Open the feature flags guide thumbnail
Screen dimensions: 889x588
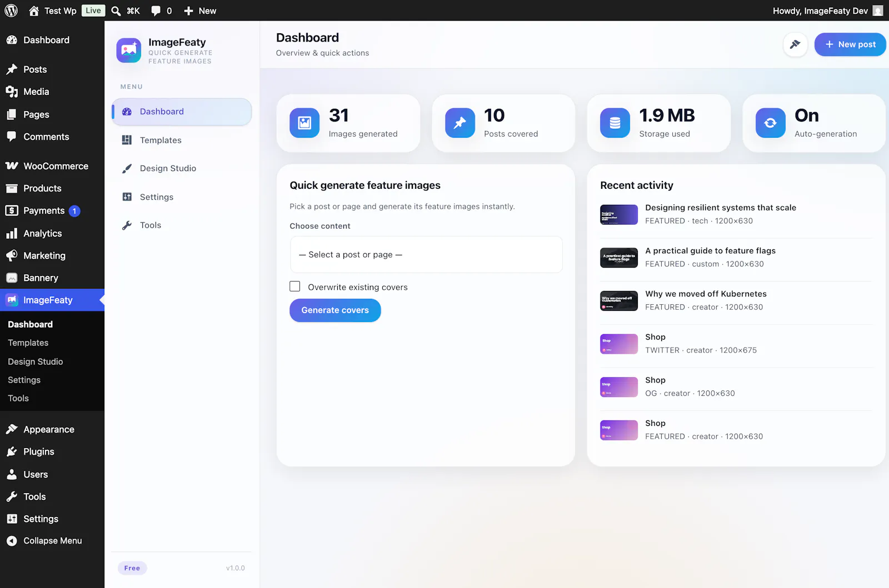click(x=619, y=258)
